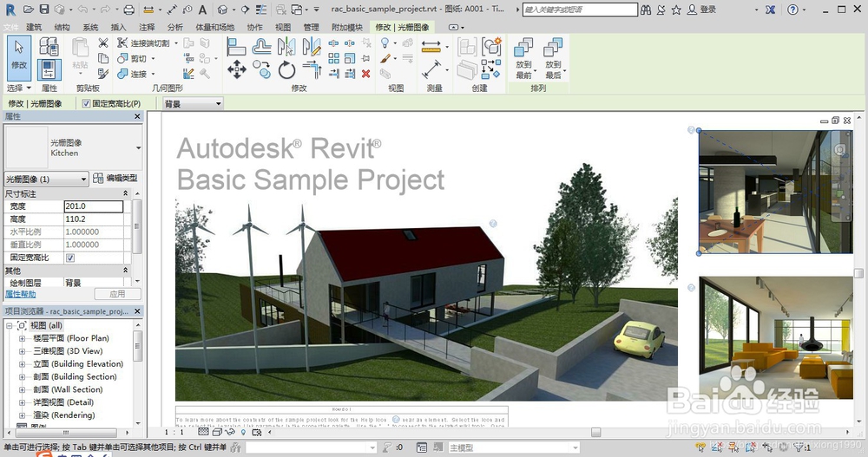Open the 建筑 ribbon tab
The width and height of the screenshot is (868, 457).
[x=34, y=27]
